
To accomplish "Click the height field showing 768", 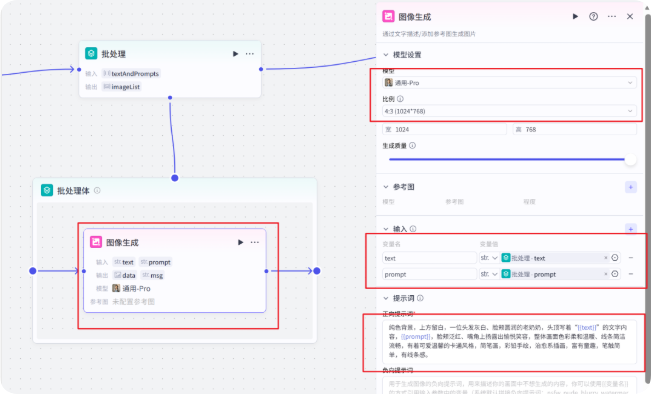I will [x=575, y=130].
